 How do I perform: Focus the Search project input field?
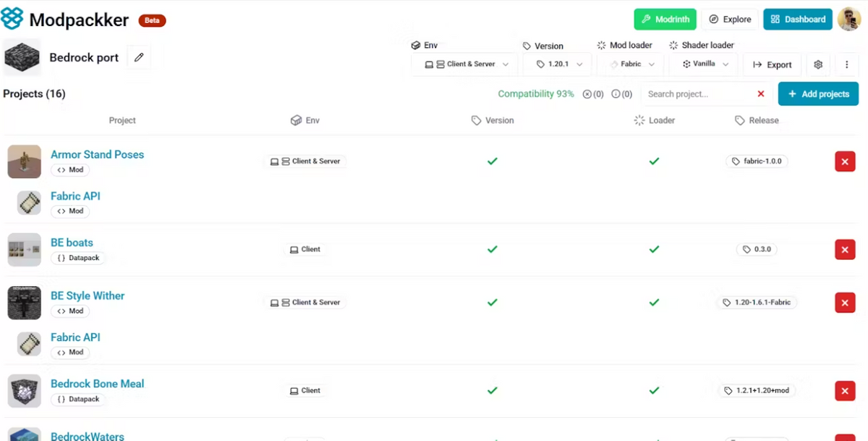(696, 94)
